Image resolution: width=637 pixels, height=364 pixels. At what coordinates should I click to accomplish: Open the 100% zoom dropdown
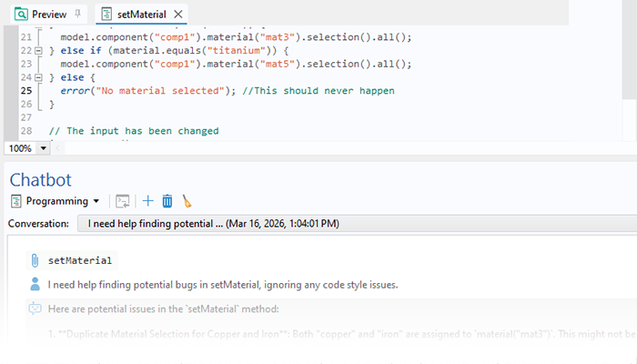pyautogui.click(x=43, y=148)
